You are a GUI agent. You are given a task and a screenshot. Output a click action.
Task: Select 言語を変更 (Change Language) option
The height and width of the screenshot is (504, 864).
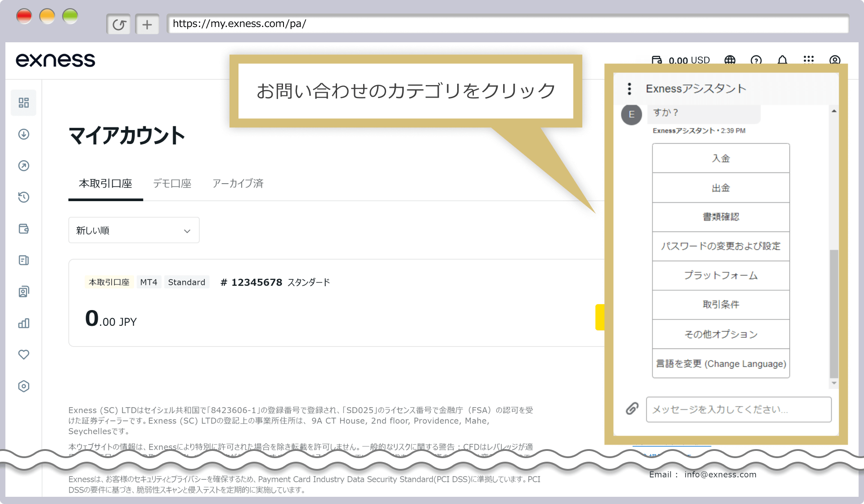point(721,364)
